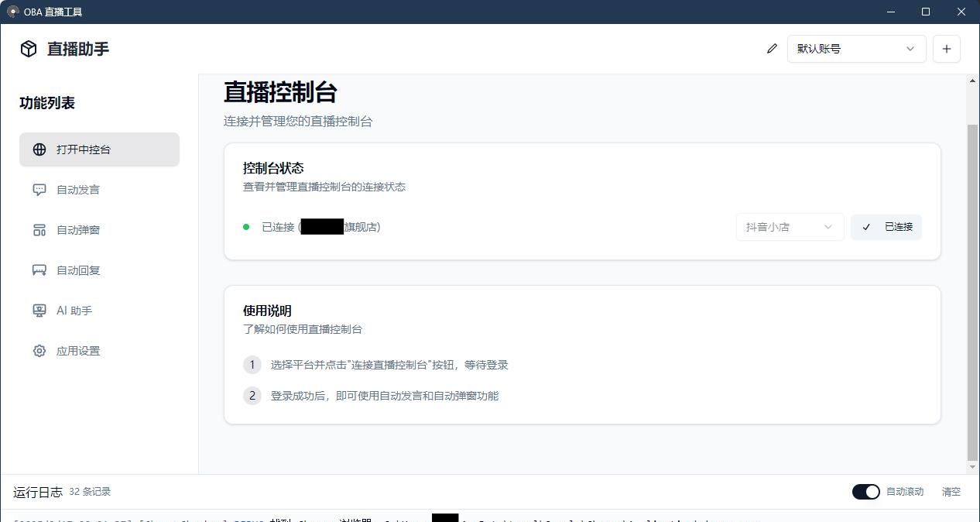
Task: Open the 打开中控台 globe icon
Action: [x=39, y=149]
